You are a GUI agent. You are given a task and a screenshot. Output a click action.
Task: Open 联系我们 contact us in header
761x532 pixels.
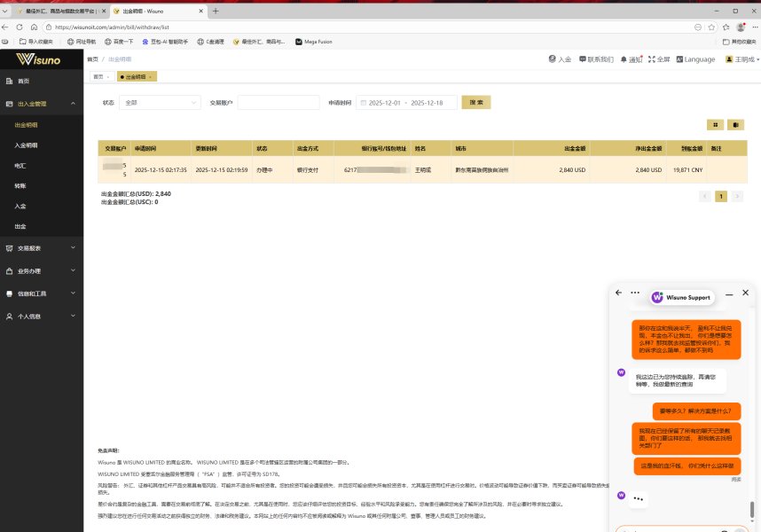pyautogui.click(x=598, y=59)
